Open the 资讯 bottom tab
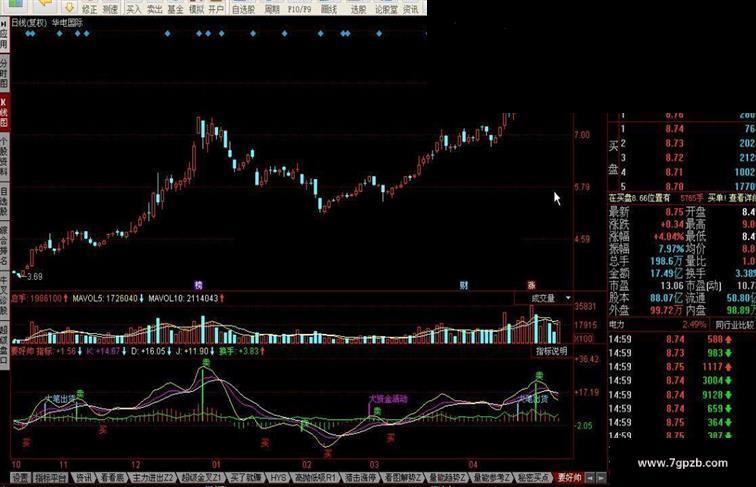This screenshot has width=756, height=487. click(x=84, y=478)
